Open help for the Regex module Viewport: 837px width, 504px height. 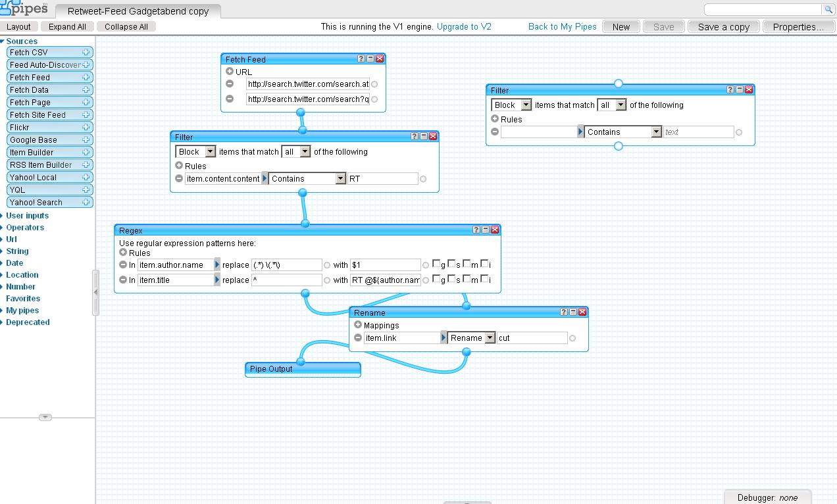click(476, 230)
